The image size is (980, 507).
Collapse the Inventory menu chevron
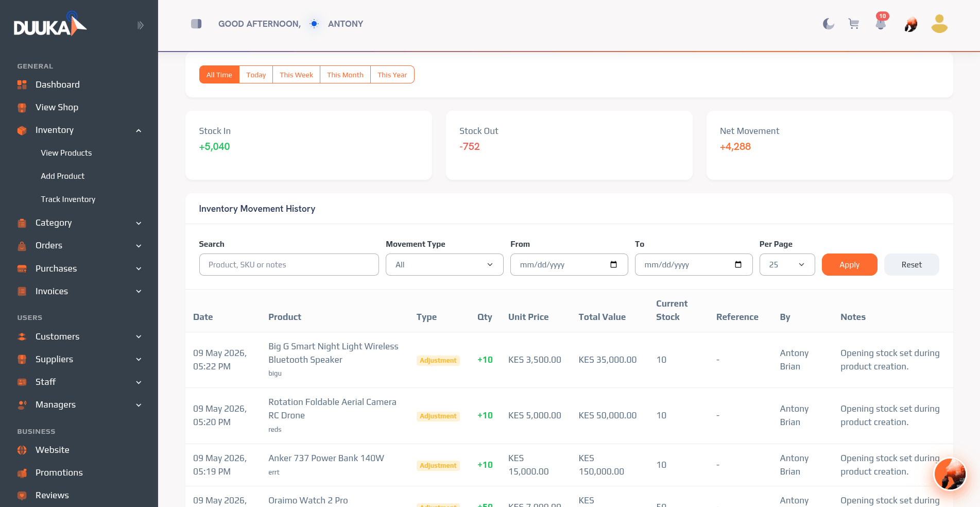point(139,130)
